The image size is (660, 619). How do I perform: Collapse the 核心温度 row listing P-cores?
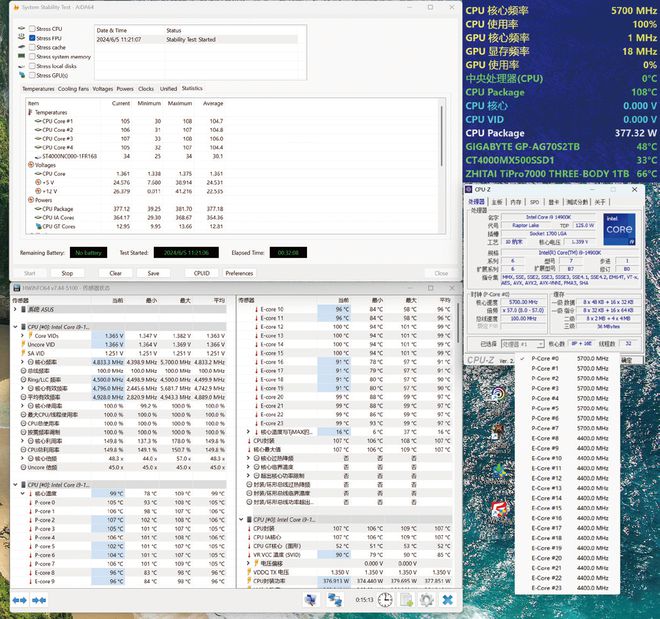tap(23, 493)
